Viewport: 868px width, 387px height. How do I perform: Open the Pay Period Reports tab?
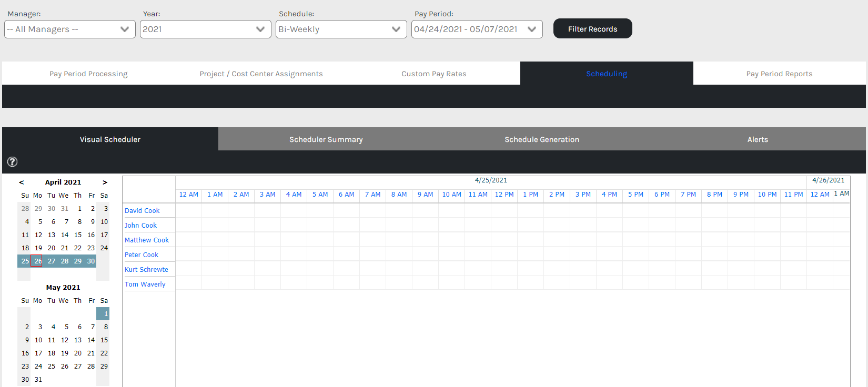(x=779, y=74)
